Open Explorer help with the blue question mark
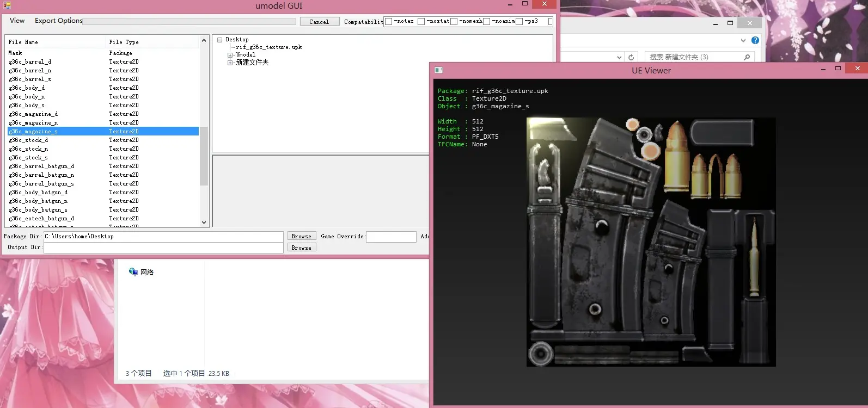 point(755,40)
